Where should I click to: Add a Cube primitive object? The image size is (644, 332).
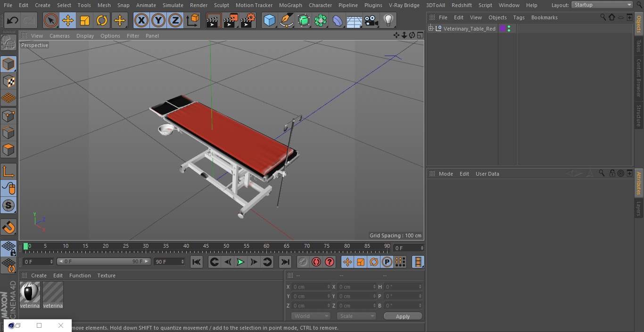click(x=269, y=21)
